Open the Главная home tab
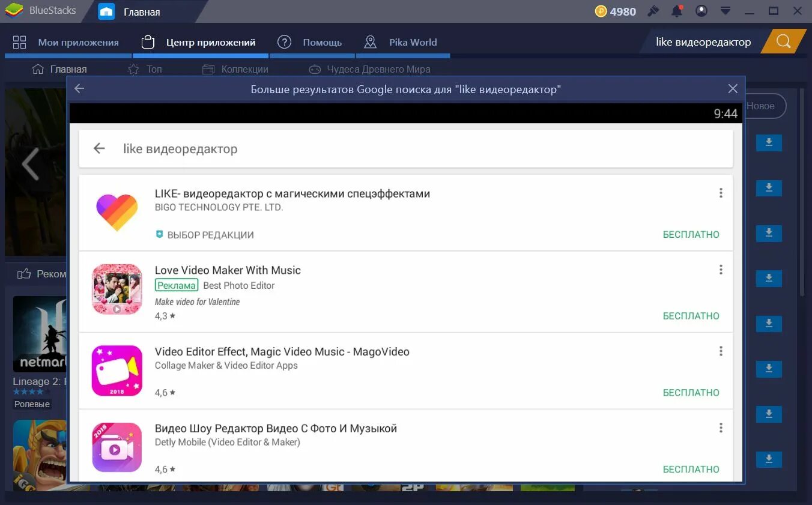Viewport: 812px width, 505px height. 142,11
